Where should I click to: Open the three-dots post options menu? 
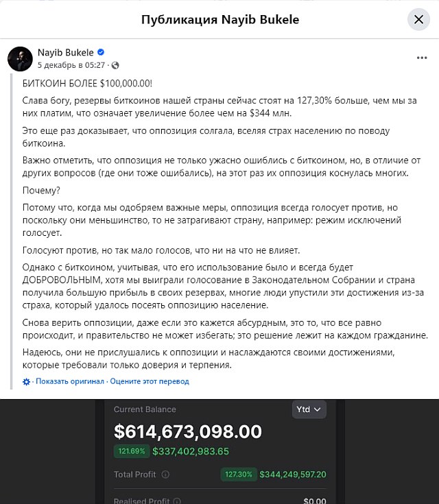422,58
